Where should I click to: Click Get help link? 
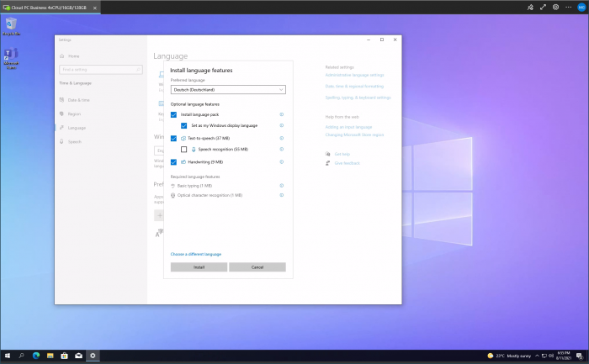click(342, 154)
